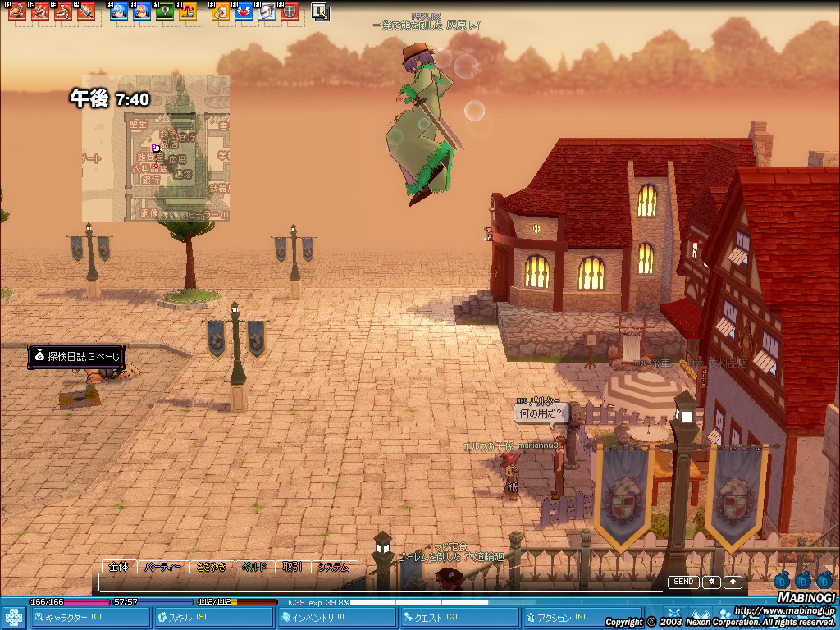Select the システム chat tab
Image resolution: width=840 pixels, height=630 pixels.
[x=334, y=568]
